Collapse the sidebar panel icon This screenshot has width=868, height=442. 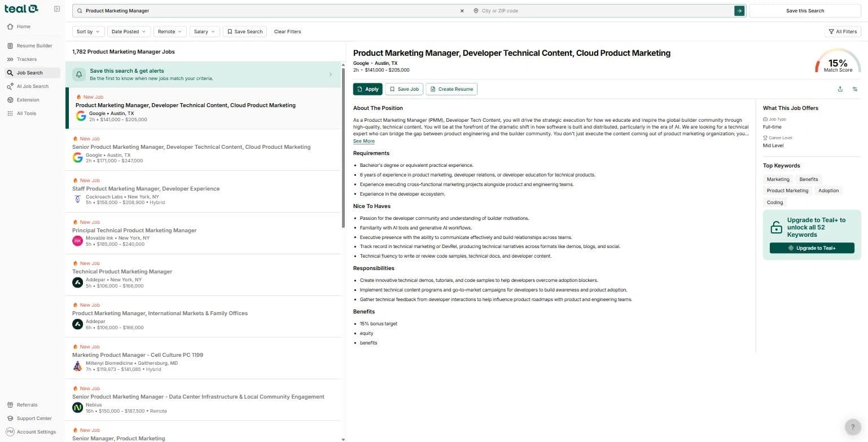[x=57, y=9]
